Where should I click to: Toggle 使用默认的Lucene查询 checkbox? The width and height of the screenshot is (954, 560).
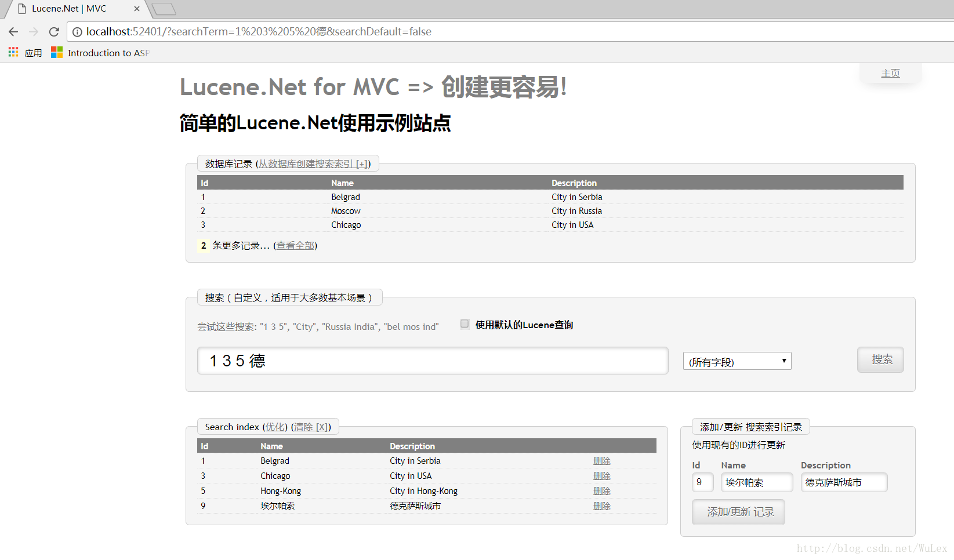465,324
